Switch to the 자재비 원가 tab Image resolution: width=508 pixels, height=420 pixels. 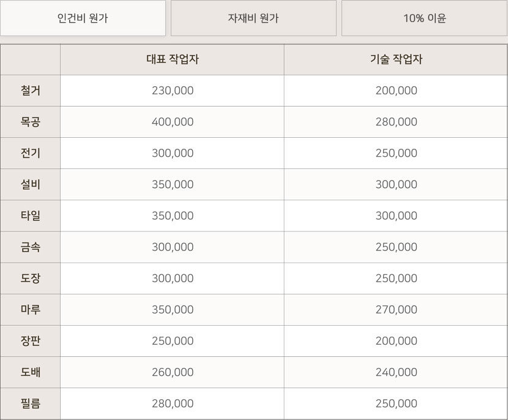[253, 18]
